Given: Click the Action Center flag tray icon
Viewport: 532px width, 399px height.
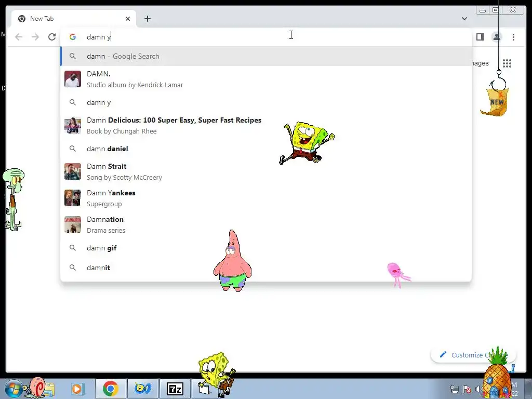Looking at the screenshot, I should (x=467, y=389).
